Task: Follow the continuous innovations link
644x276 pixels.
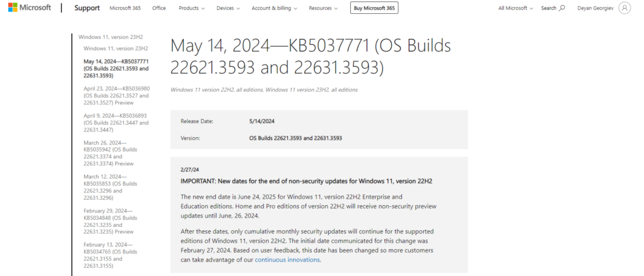Action: click(x=287, y=260)
